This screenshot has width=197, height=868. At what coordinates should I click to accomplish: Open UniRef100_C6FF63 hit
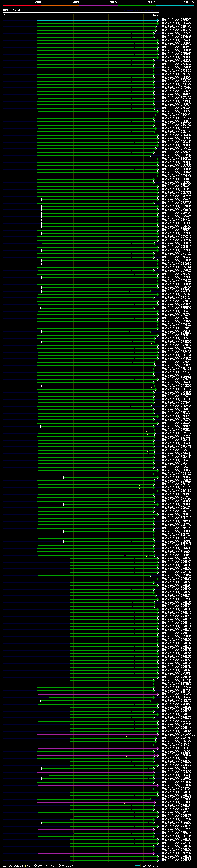177,111
